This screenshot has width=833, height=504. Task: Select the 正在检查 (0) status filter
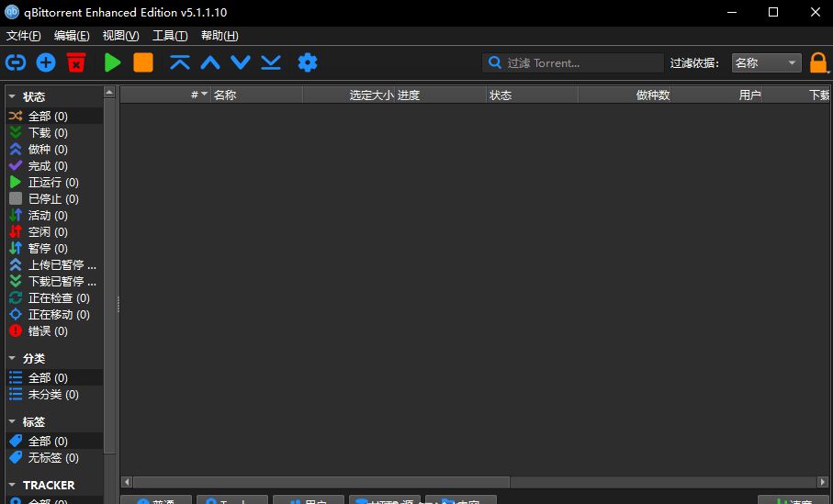click(55, 298)
